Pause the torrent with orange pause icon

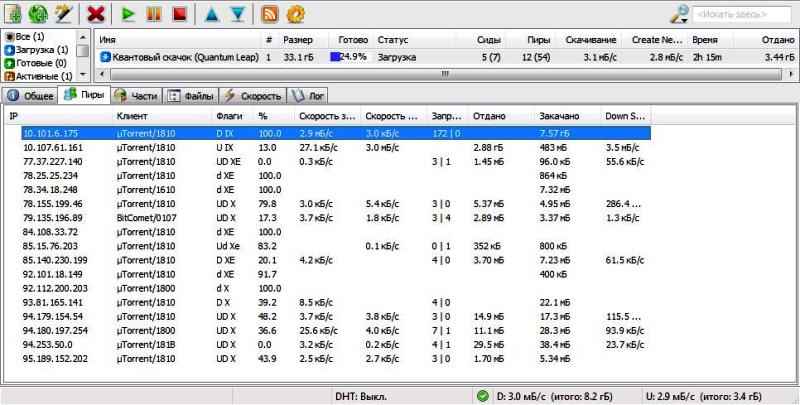pos(154,14)
